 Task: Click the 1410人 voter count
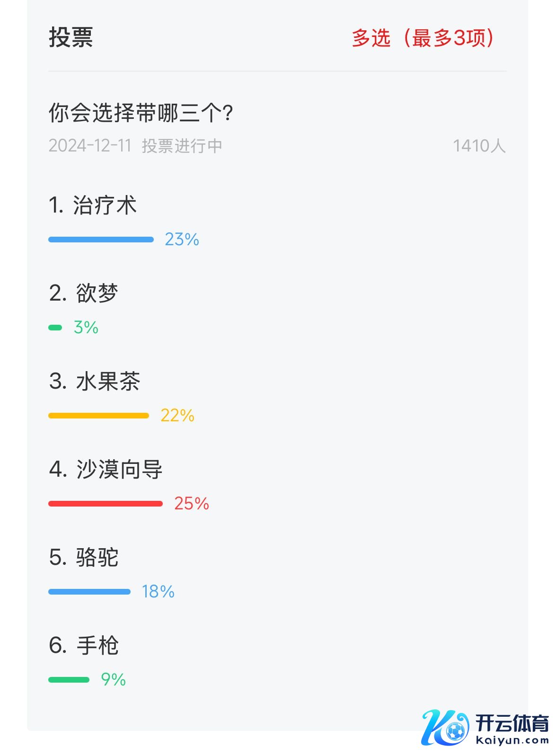click(479, 146)
